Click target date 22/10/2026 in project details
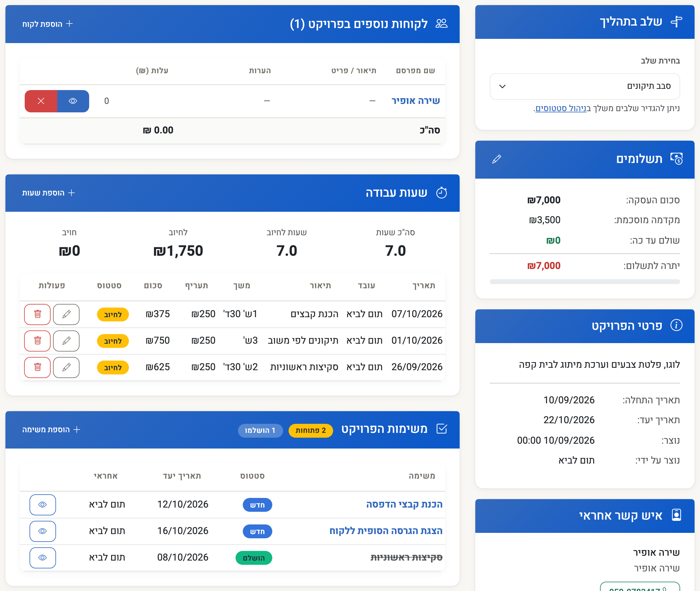700x591 pixels. point(569,420)
